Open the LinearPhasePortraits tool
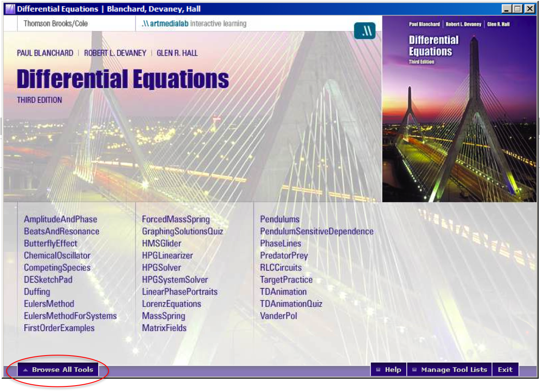 pyautogui.click(x=180, y=292)
